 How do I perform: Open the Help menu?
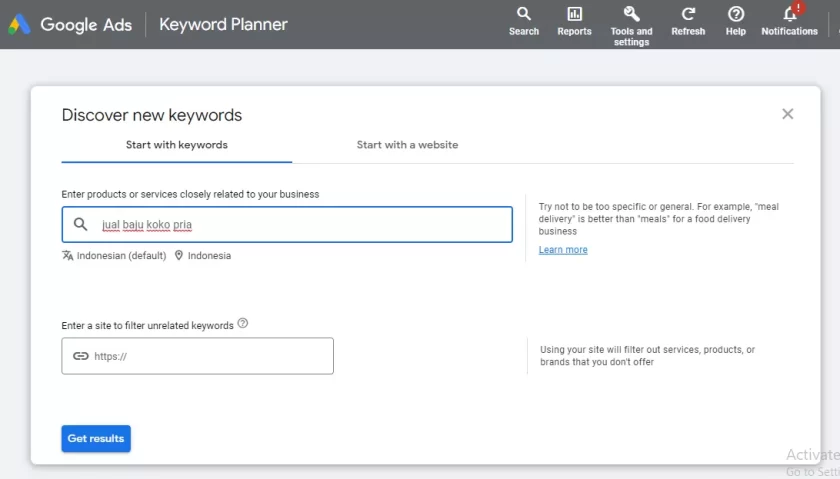[736, 21]
